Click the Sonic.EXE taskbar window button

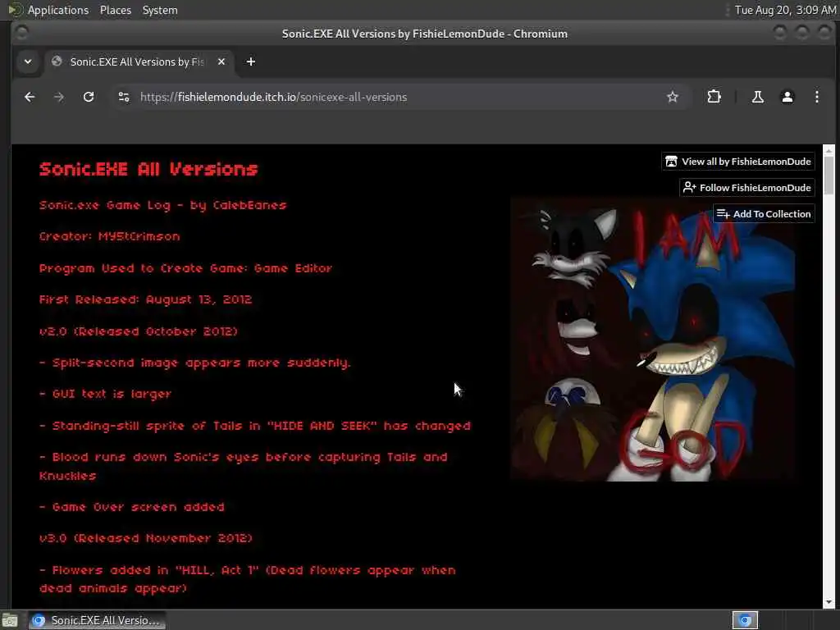coord(97,620)
